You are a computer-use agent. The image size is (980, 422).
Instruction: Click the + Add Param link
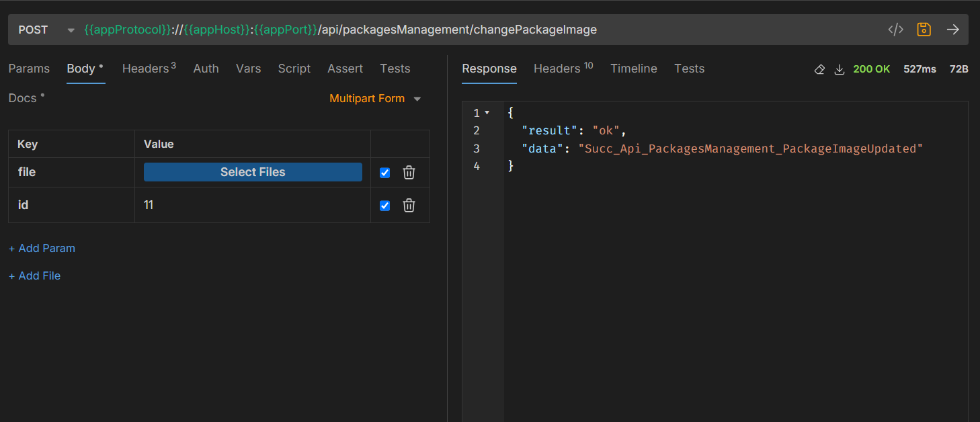tap(42, 249)
